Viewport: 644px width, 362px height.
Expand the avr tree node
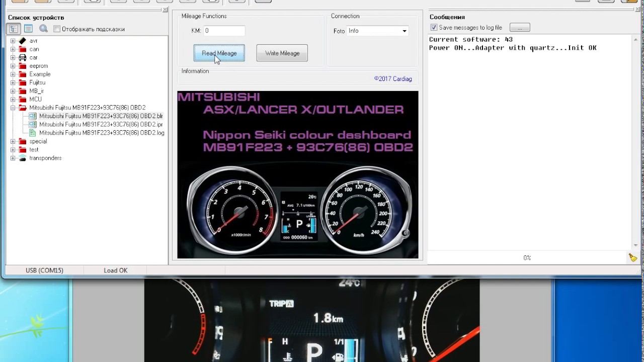tap(13, 41)
